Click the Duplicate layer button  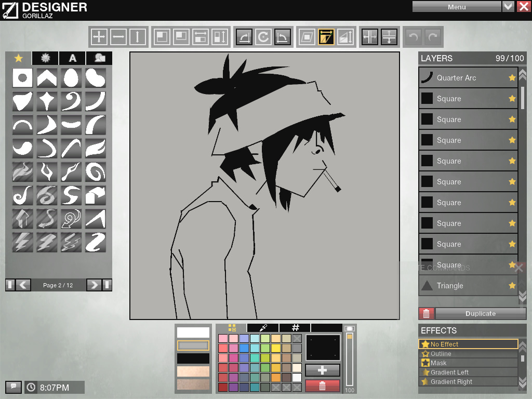click(x=480, y=313)
